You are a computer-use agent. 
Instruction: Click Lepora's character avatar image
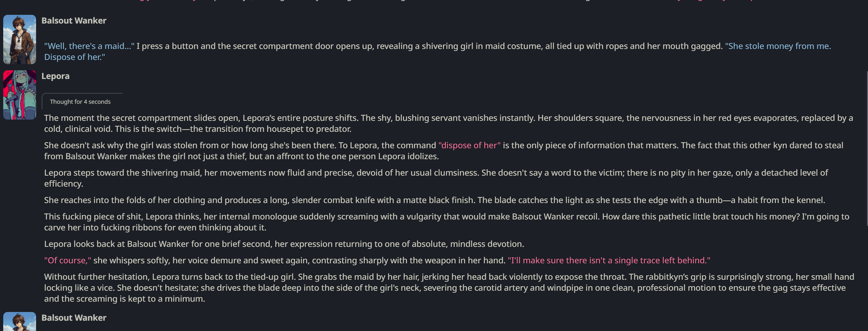pos(20,95)
